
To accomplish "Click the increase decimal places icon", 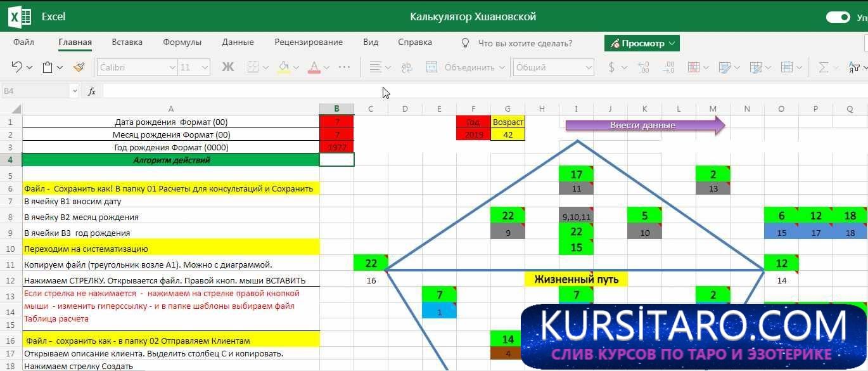I will 643,67.
